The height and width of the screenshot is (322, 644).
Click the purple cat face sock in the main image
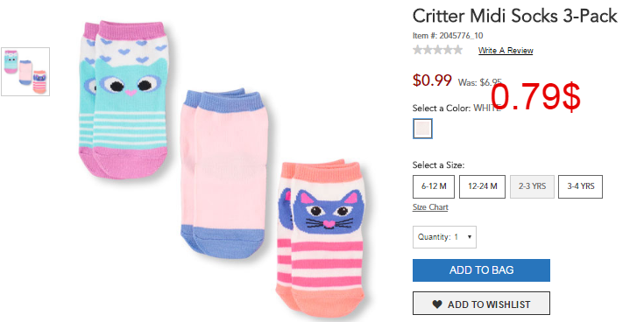click(321, 238)
